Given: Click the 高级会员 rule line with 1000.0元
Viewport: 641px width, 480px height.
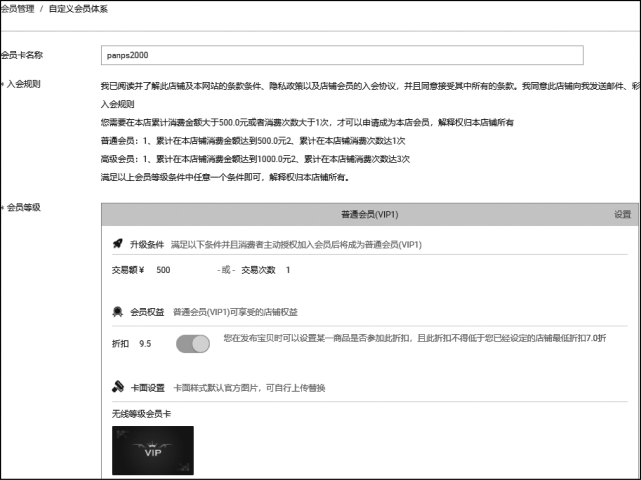Looking at the screenshot, I should (256, 159).
